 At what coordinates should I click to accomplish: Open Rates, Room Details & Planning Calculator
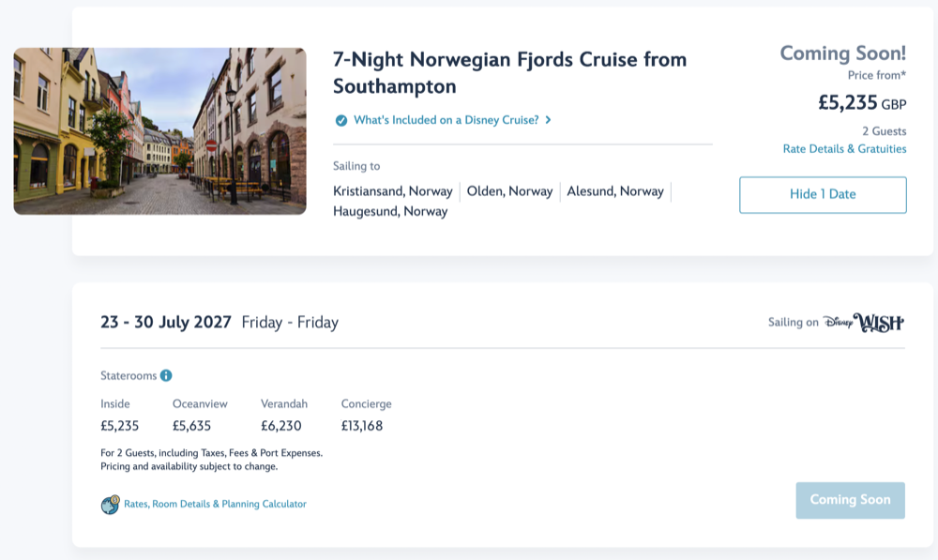[215, 505]
